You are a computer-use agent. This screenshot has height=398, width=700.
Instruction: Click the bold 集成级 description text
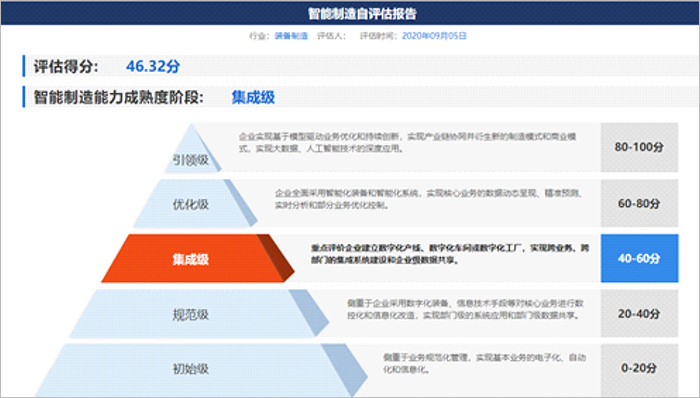point(450,254)
